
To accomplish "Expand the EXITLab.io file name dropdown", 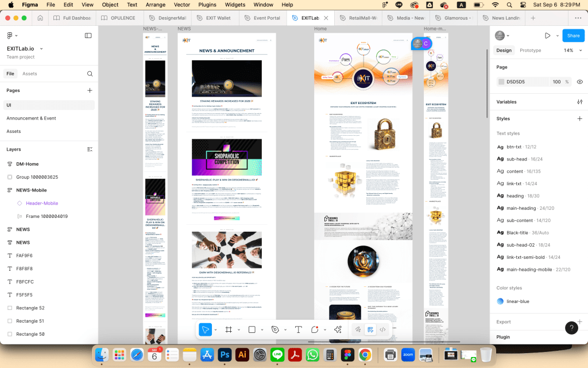I will [41, 49].
